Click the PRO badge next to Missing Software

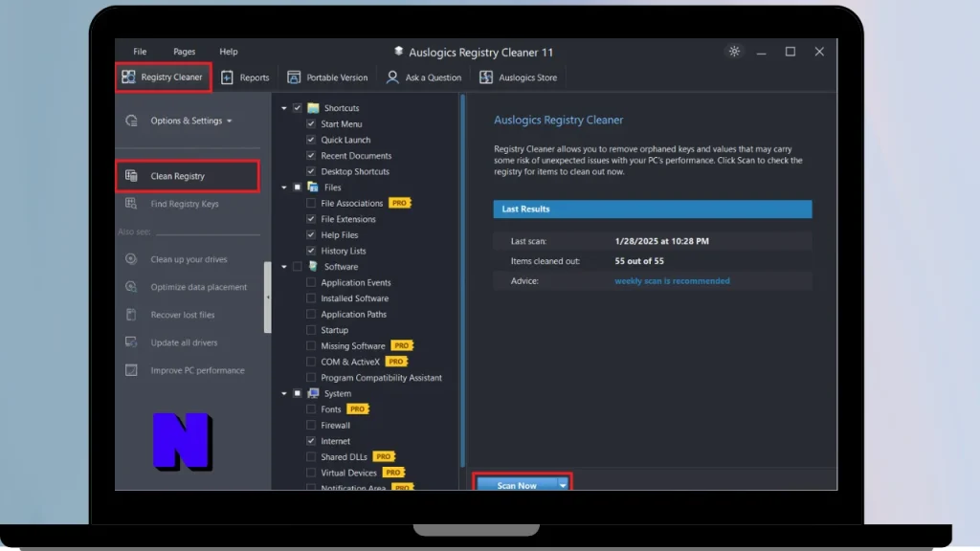click(402, 345)
